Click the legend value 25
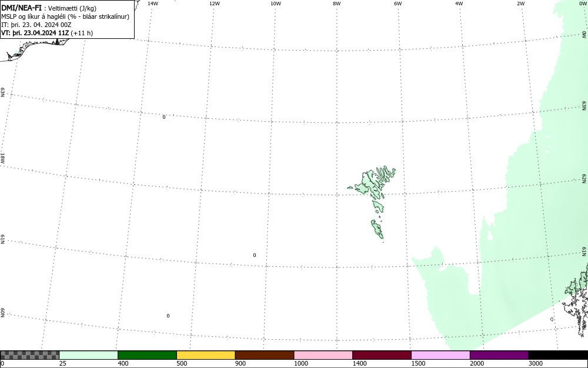The width and height of the screenshot is (588, 368). pos(63,363)
